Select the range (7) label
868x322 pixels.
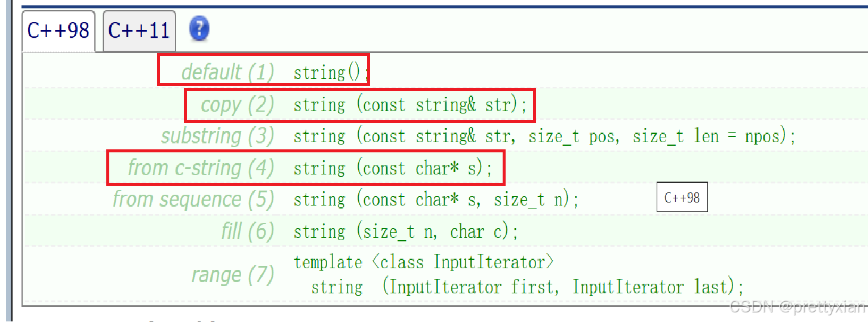click(233, 275)
